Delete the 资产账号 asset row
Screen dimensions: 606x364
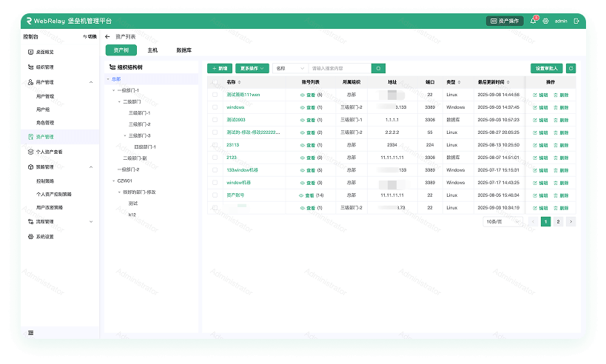point(561,195)
